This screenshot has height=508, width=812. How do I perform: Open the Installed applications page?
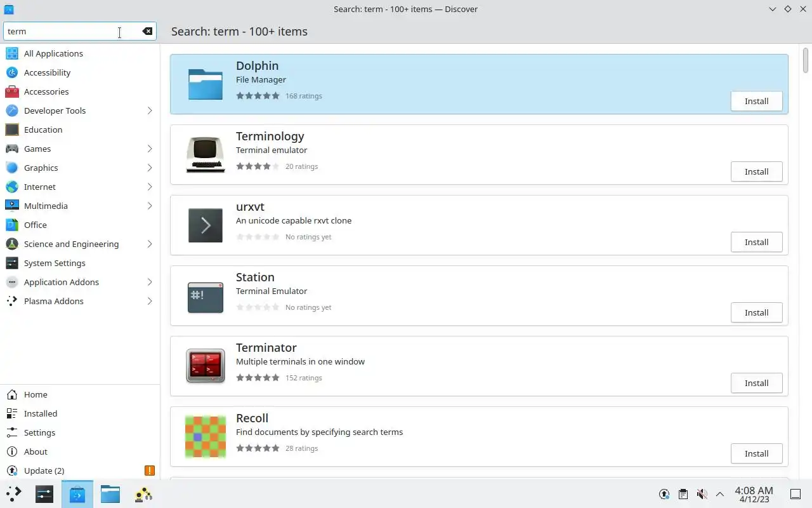(x=80, y=413)
